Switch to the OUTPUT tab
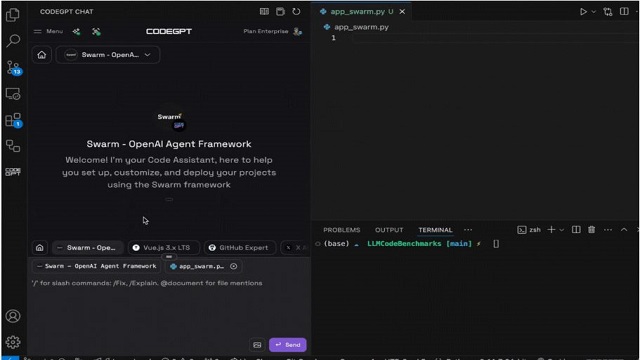Image resolution: width=640 pixels, height=360 pixels. pyautogui.click(x=389, y=230)
